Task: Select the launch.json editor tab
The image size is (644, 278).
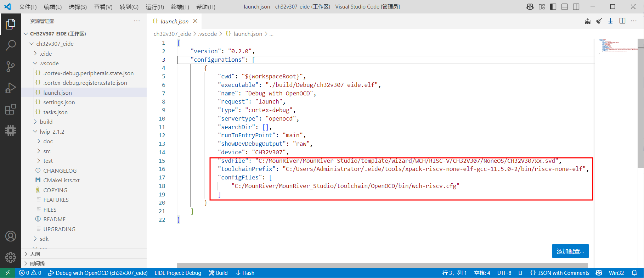Action: [174, 21]
